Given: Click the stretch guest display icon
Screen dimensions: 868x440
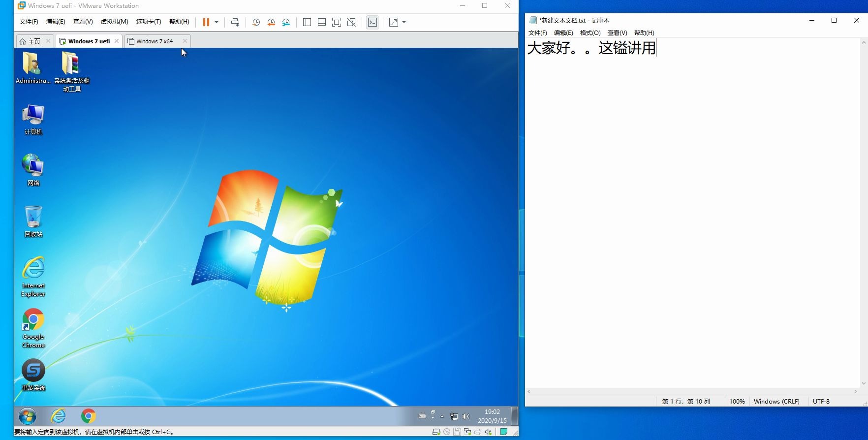Looking at the screenshot, I should point(394,22).
